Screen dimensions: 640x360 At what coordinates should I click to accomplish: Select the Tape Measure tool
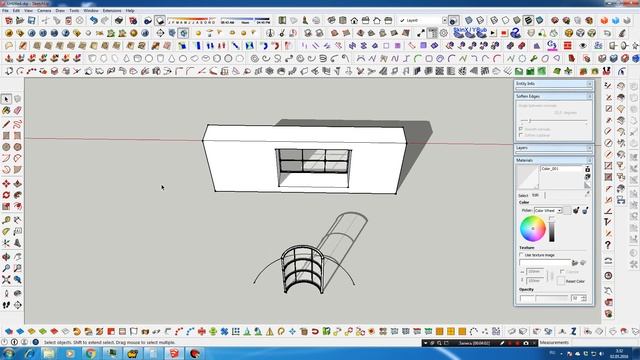pyautogui.click(x=6, y=220)
